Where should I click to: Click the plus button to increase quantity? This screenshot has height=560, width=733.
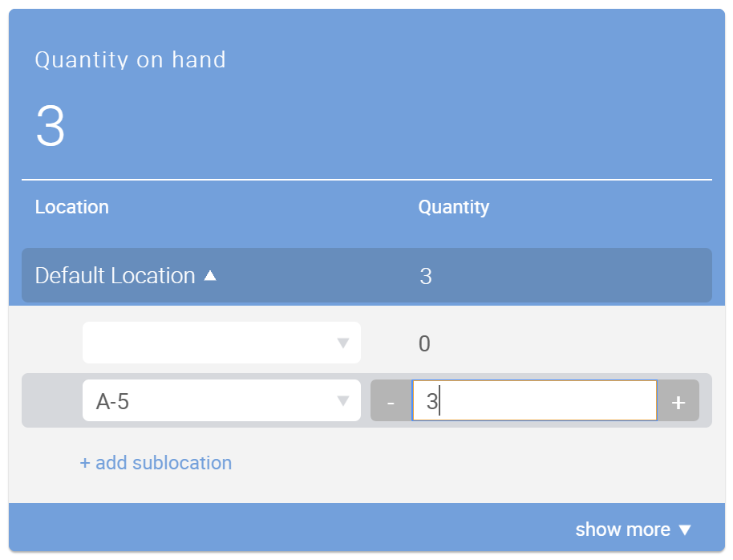(678, 401)
